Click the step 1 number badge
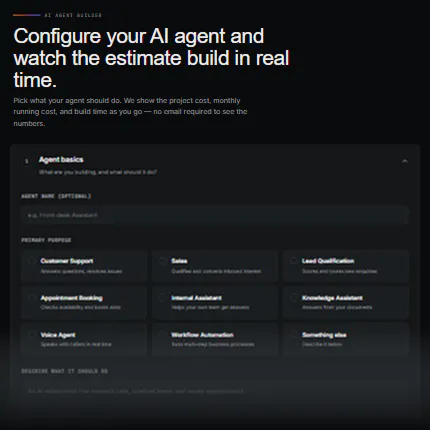Viewport: 430px width, 430px height. (x=27, y=161)
